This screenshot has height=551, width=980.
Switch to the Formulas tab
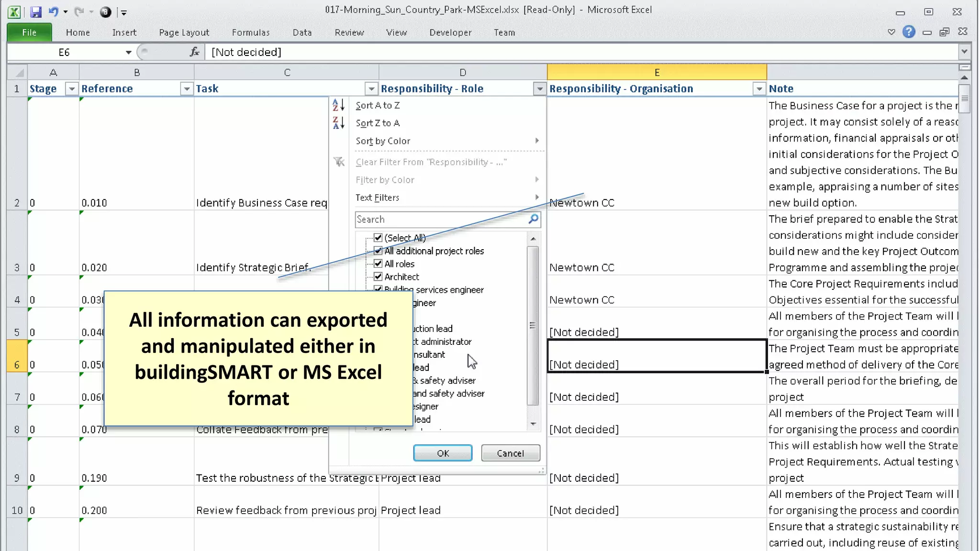tap(251, 33)
